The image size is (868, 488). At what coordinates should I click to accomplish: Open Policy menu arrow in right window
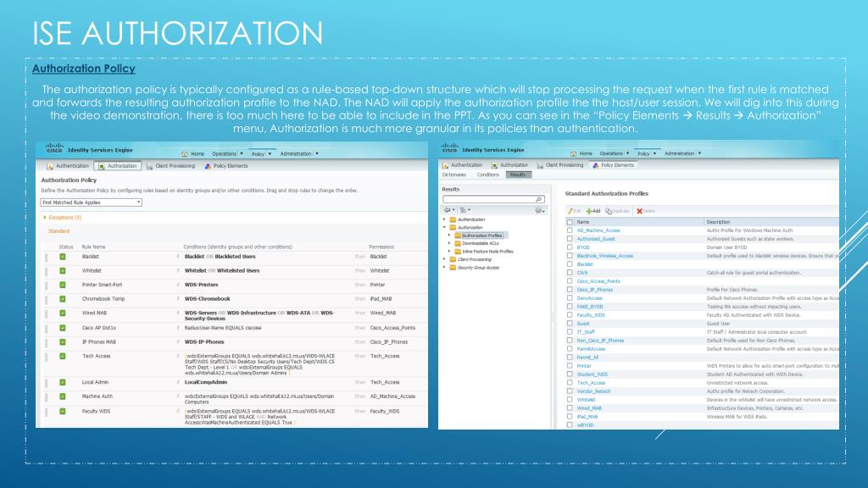[654, 153]
